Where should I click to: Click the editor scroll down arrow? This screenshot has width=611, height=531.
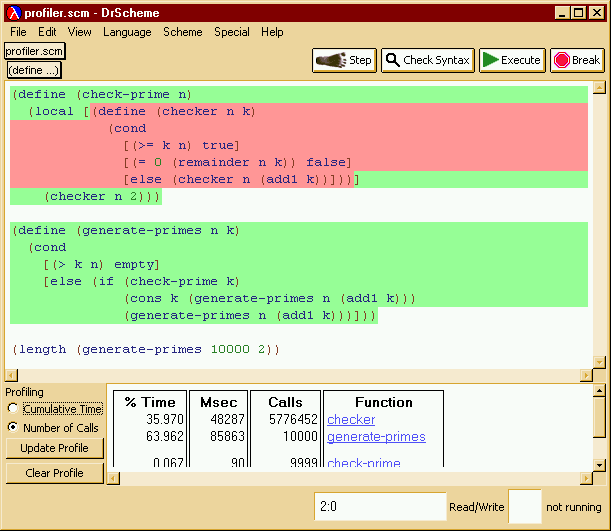(x=599, y=362)
